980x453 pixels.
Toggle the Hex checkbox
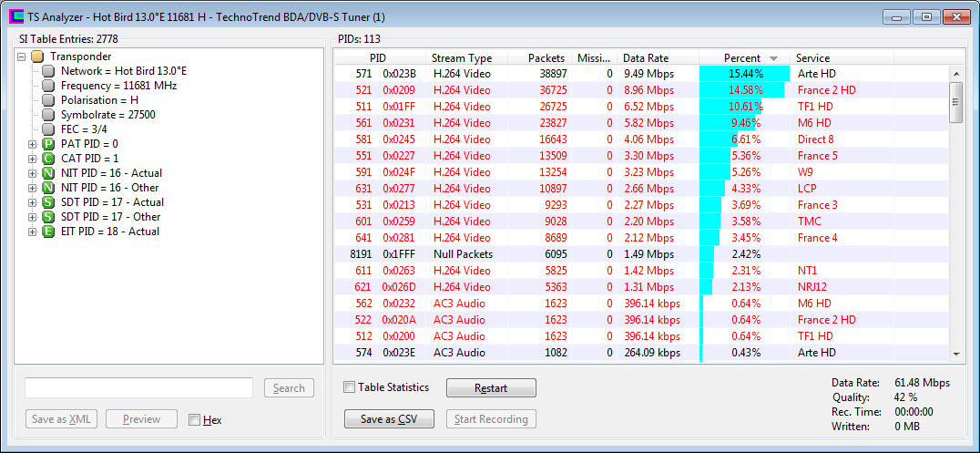[195, 420]
